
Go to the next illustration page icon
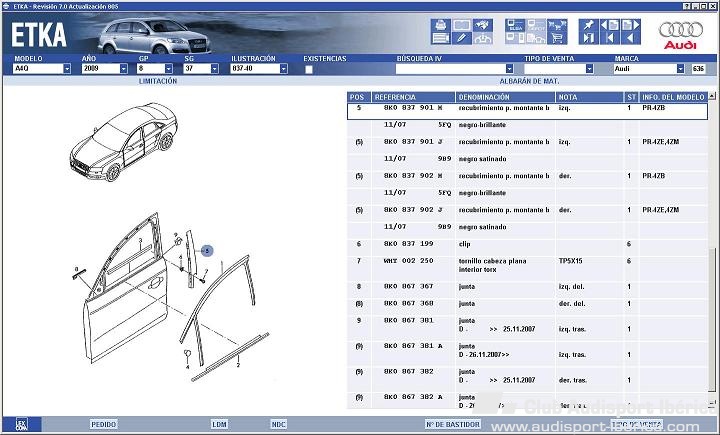tap(630, 25)
